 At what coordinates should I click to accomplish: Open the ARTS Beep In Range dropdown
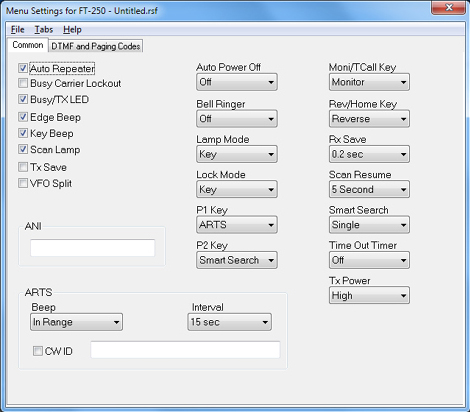tap(76, 322)
